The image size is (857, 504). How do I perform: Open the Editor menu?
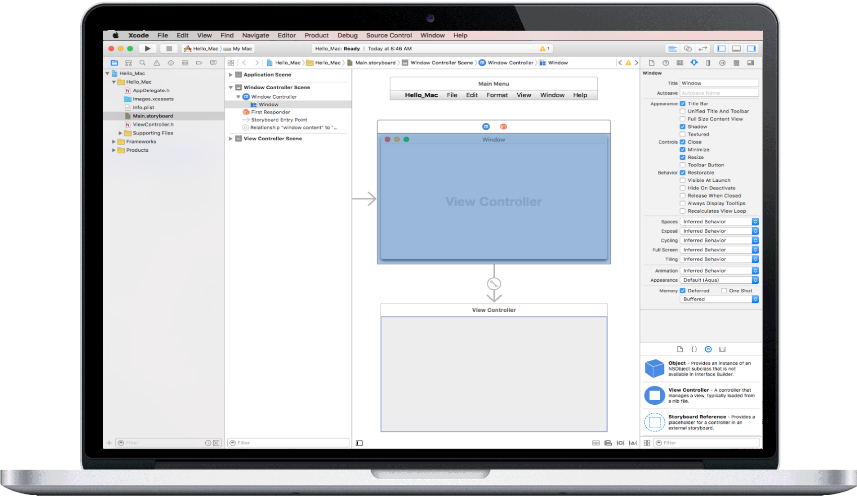click(287, 35)
